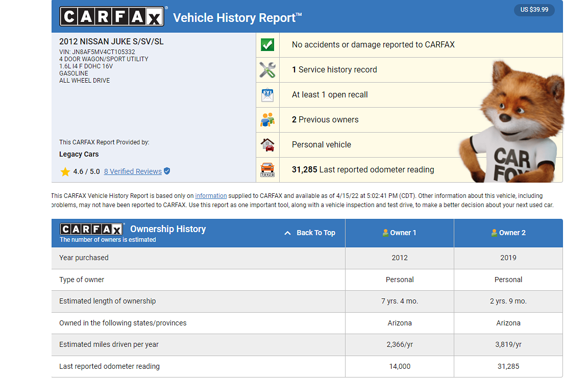Click the odometer reading car icon

pyautogui.click(x=267, y=169)
